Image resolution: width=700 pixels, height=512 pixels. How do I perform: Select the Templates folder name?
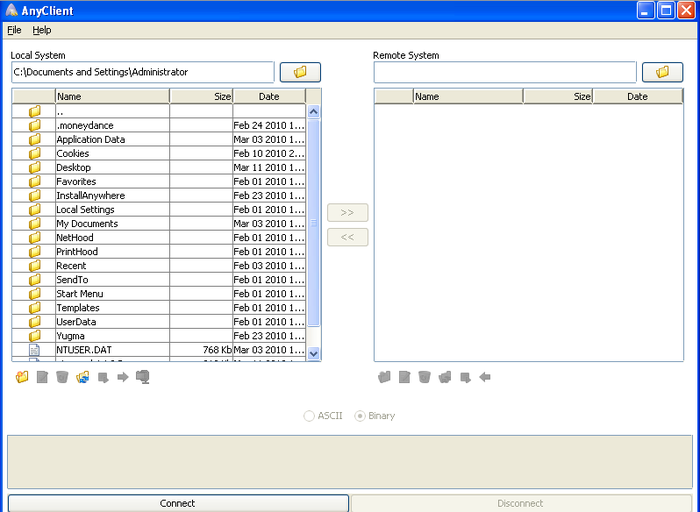click(x=78, y=308)
